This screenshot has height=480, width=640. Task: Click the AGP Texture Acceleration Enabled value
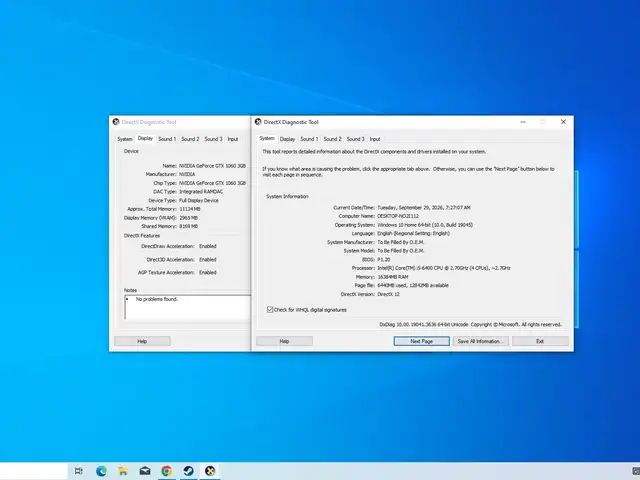coord(208,273)
